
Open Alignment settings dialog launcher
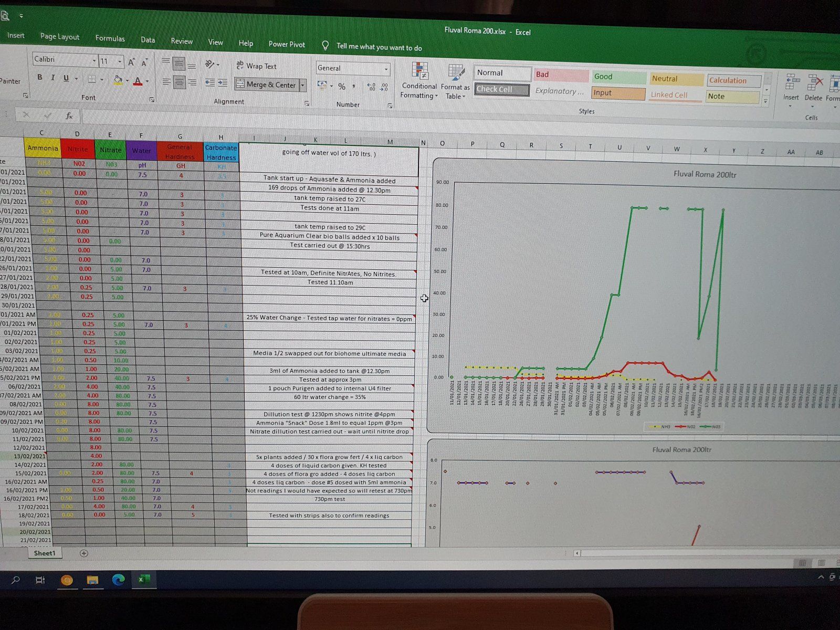307,103
